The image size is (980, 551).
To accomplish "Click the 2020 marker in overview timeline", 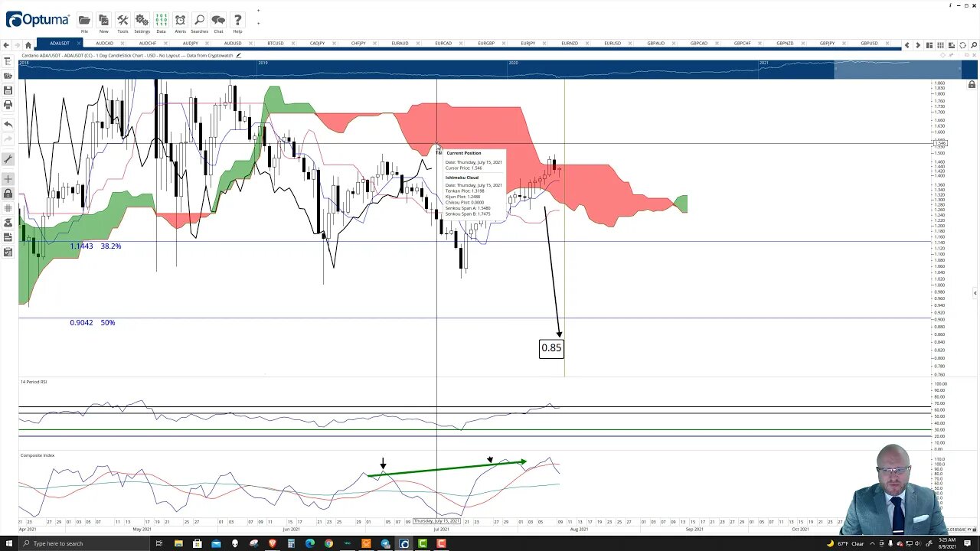I will pos(513,63).
